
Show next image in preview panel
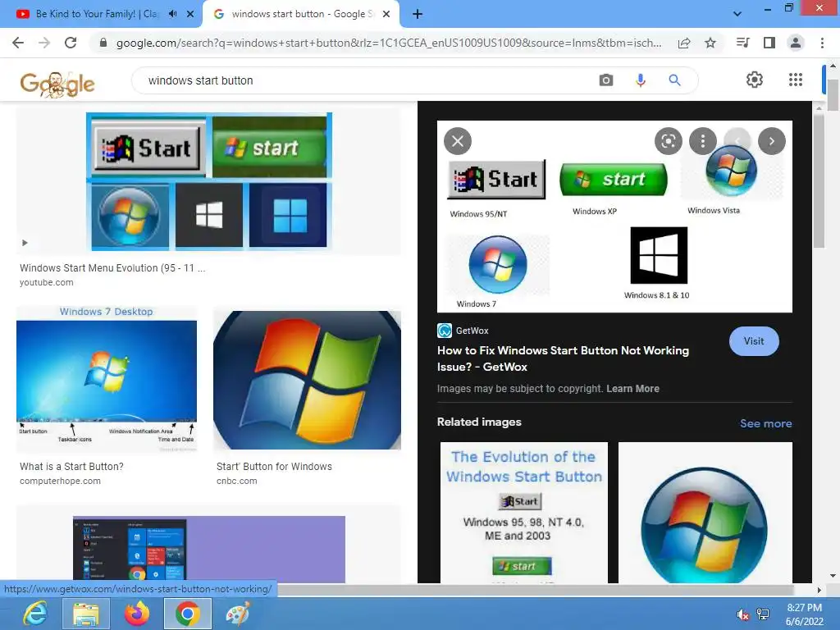771,141
